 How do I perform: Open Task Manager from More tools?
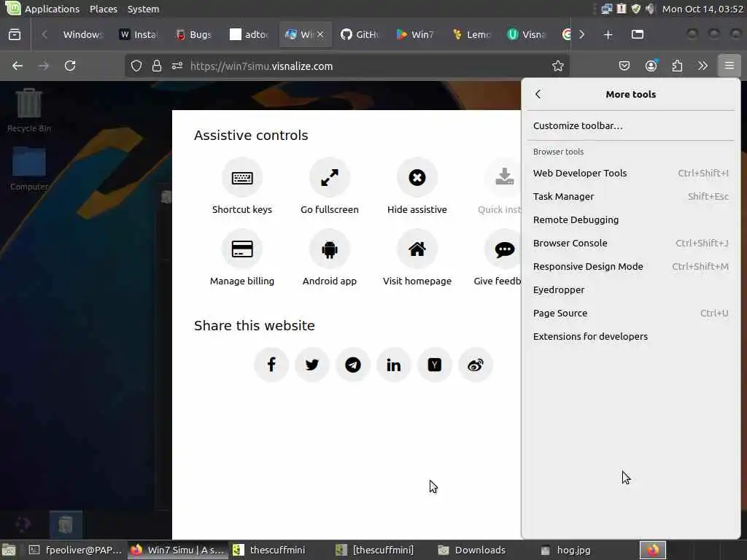coord(630,197)
